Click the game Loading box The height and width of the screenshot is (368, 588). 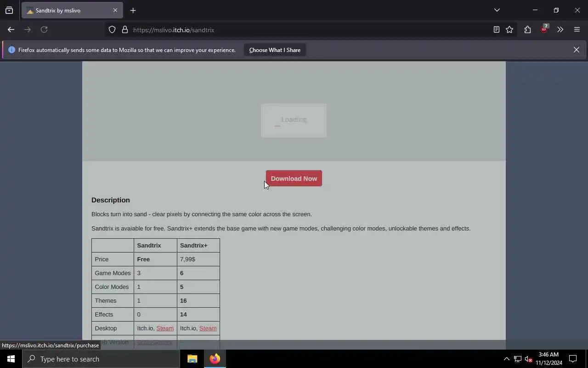tap(294, 120)
